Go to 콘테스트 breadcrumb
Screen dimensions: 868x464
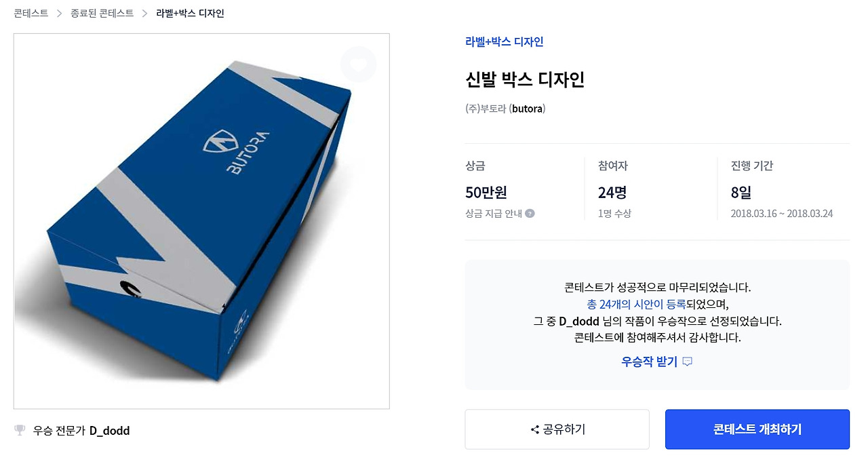click(31, 14)
